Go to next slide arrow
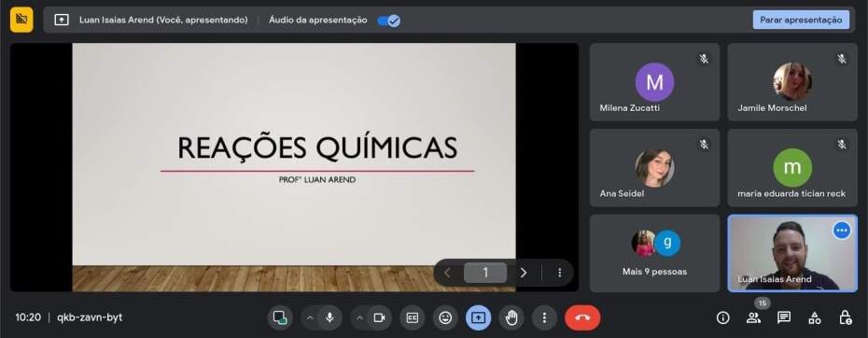This screenshot has width=868, height=338. [x=523, y=273]
